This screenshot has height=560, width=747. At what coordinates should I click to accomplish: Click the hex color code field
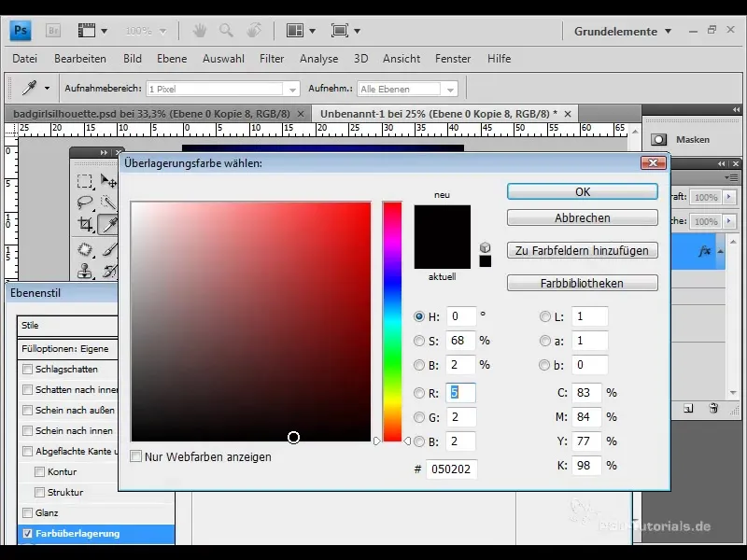[x=452, y=469]
